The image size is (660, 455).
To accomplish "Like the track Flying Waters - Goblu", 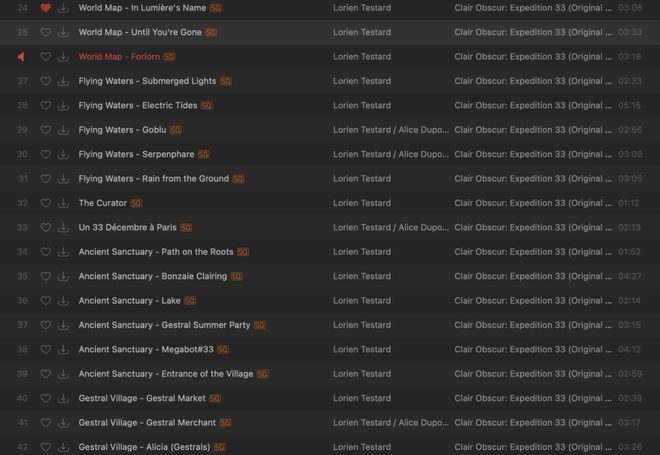I will click(x=45, y=130).
